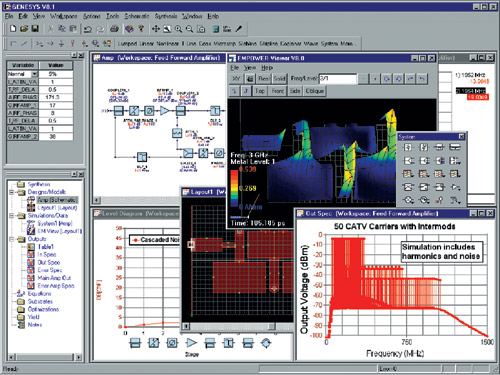
Task: Click the Oblique view button
Action: pyautogui.click(x=314, y=91)
